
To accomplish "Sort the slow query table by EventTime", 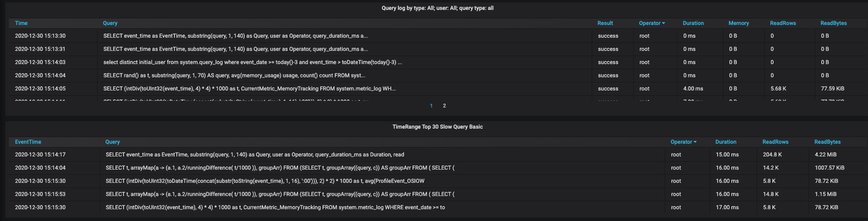I will click(28, 142).
